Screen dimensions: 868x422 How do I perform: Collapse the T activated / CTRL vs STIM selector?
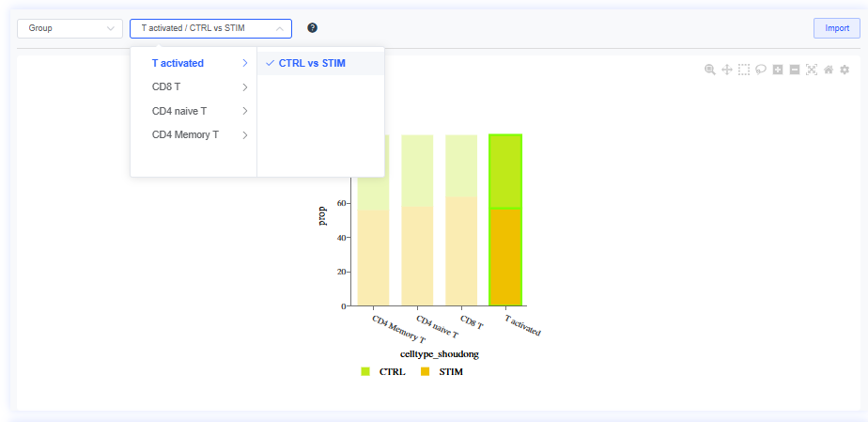(210, 28)
